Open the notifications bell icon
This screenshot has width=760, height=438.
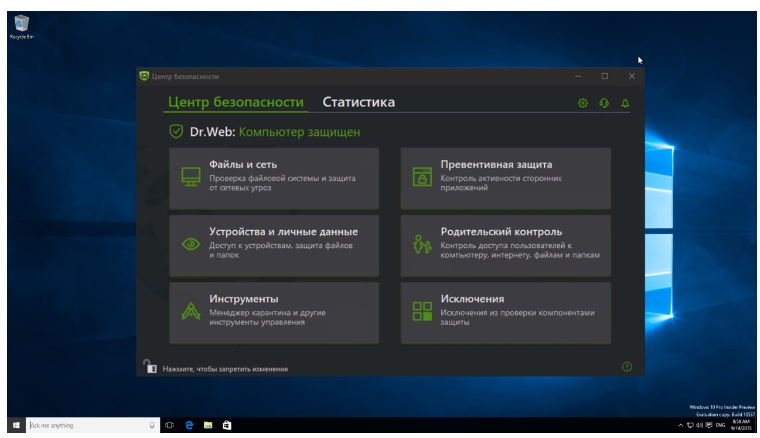click(x=625, y=103)
